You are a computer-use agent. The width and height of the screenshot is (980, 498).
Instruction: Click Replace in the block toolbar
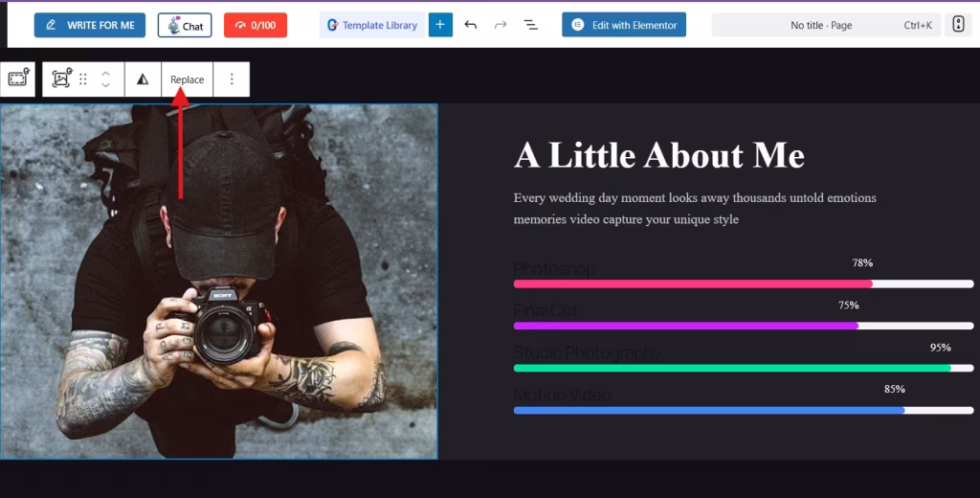[188, 79]
